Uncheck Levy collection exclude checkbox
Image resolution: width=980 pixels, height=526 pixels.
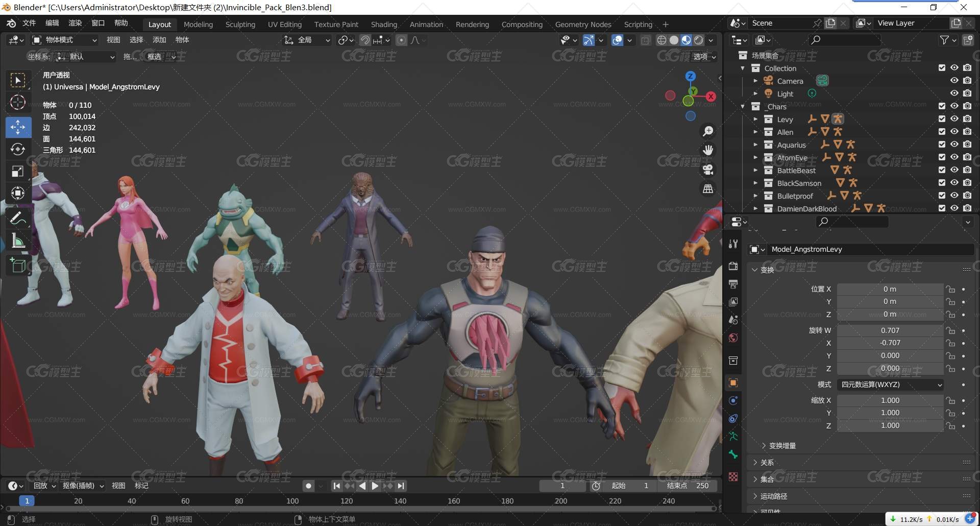[942, 119]
